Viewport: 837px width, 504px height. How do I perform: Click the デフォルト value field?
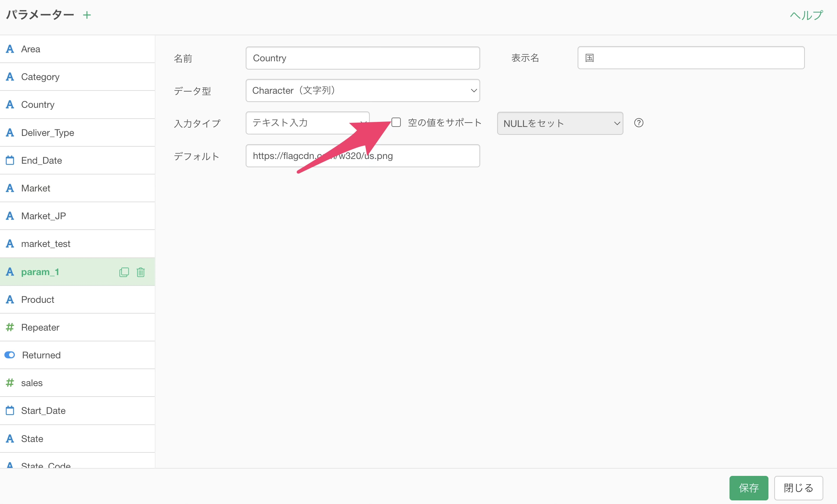[363, 156]
